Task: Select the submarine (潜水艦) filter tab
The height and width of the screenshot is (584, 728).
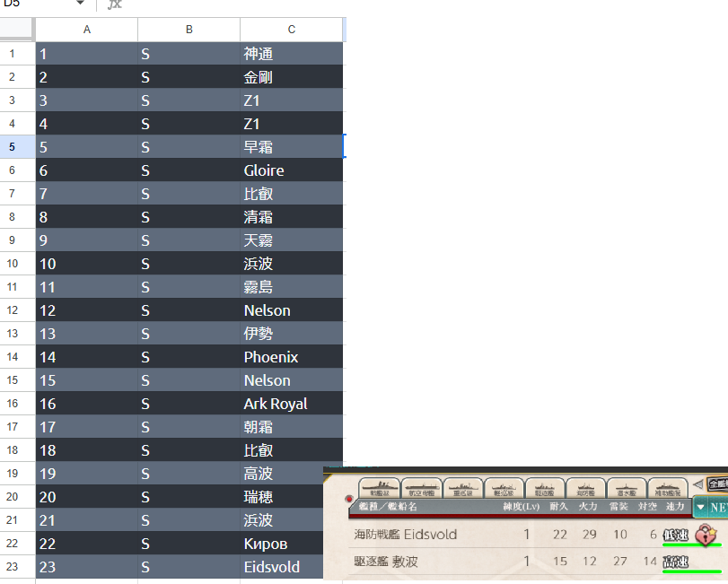Action: (x=628, y=487)
